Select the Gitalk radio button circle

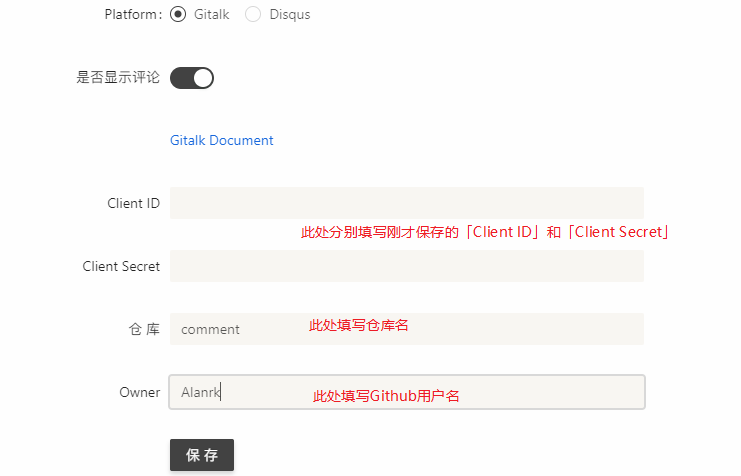pos(178,14)
